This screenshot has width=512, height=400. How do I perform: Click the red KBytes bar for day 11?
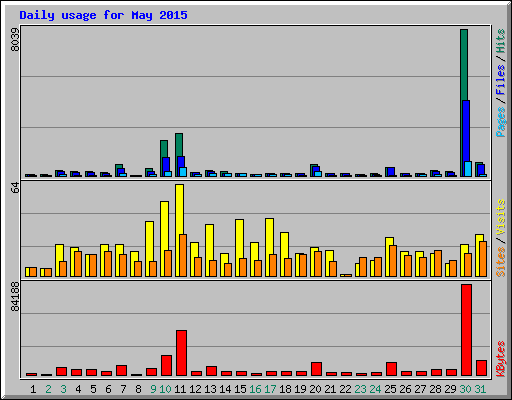click(181, 353)
